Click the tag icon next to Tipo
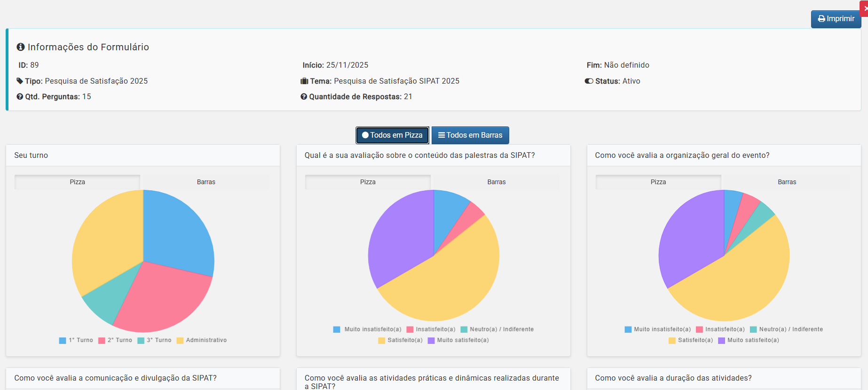868x390 pixels. (20, 81)
